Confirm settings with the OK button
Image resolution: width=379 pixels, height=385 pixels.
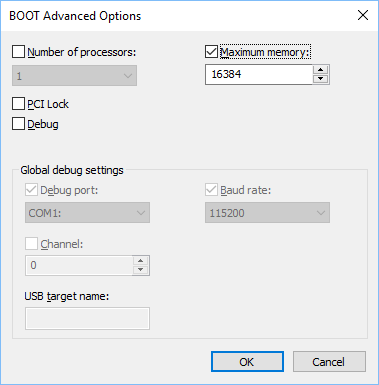pos(247,362)
